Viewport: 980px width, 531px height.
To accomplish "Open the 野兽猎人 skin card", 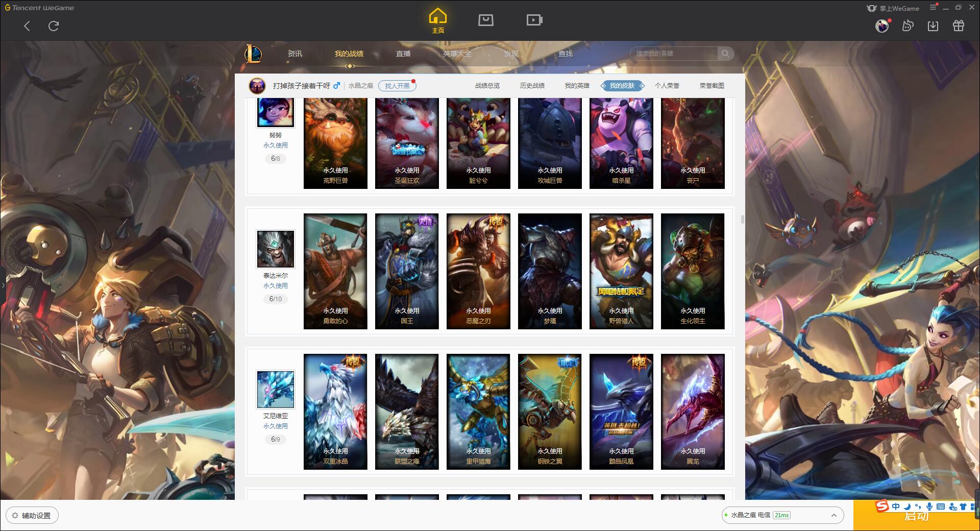I will [x=621, y=271].
